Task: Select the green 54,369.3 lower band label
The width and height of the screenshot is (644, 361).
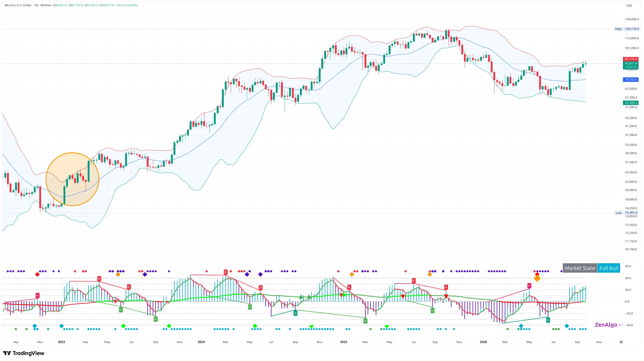Action: 631,103
